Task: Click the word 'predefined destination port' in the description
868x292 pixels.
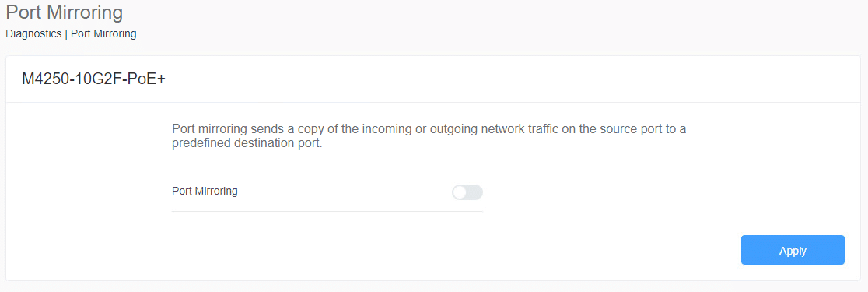Action: click(x=247, y=143)
